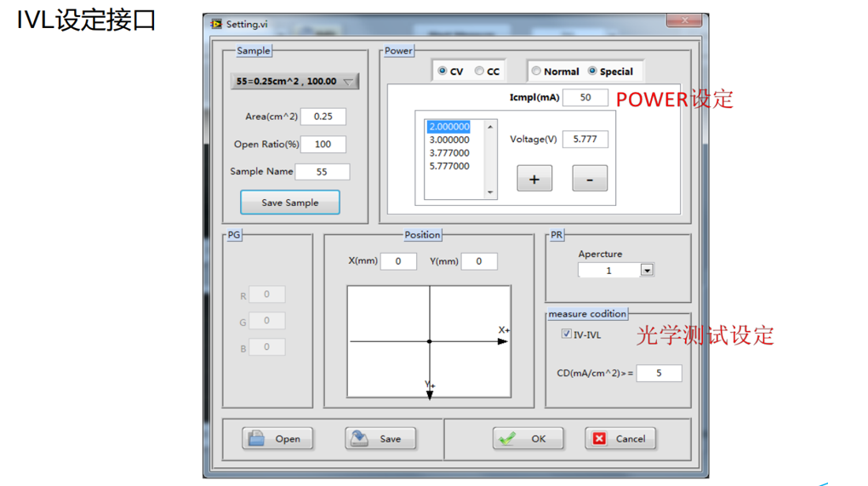Viewport: 868px width, 486px height.
Task: Click the Save Sample button
Action: [x=290, y=203]
